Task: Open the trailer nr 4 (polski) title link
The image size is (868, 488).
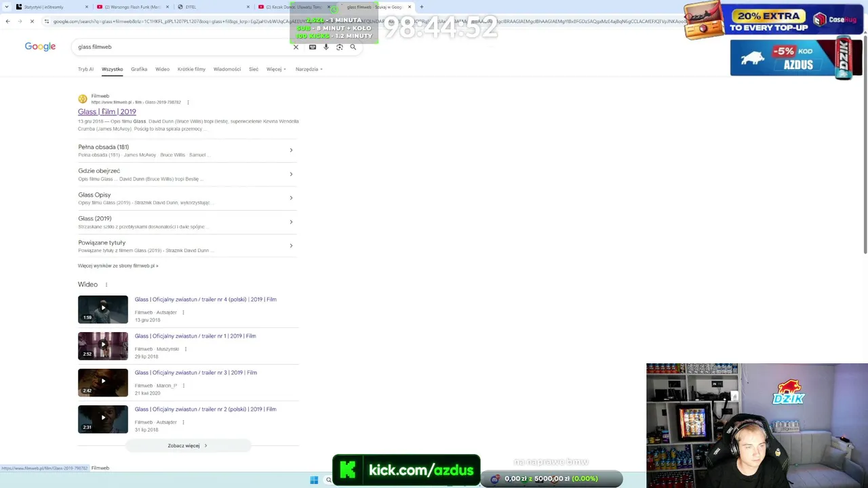Action: 205,300
